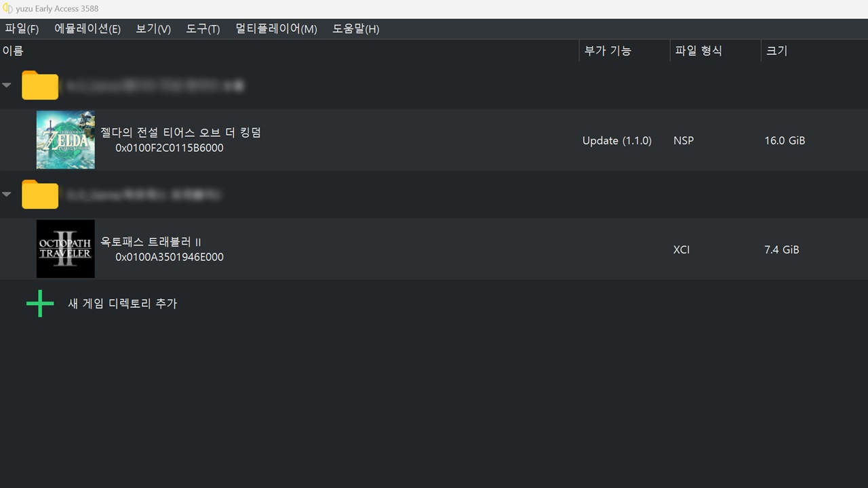Screen dimensions: 868x488
Task: Click the NSP file type cell
Action: [x=684, y=141]
